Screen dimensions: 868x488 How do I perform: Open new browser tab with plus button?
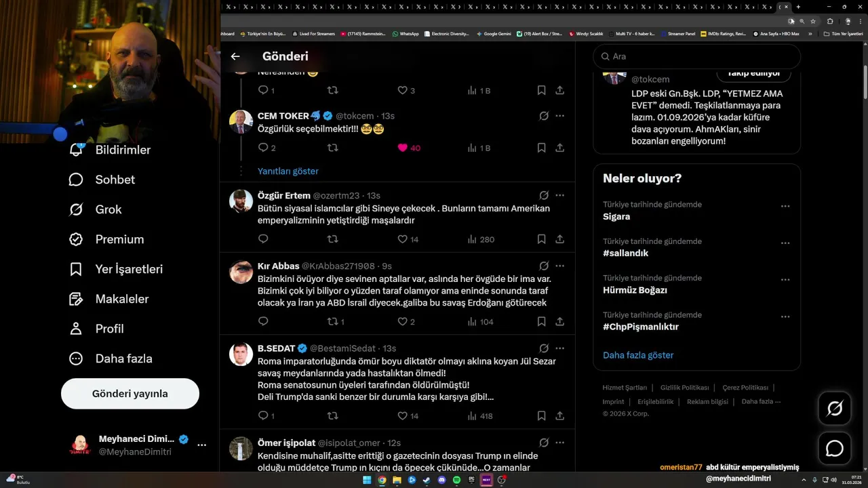(798, 7)
